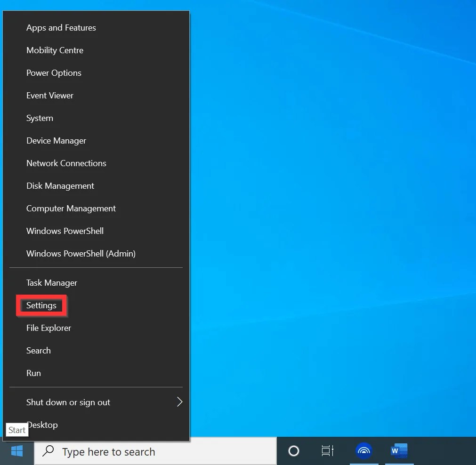Start Windows PowerShell
This screenshot has width=476, height=465.
(96, 231)
